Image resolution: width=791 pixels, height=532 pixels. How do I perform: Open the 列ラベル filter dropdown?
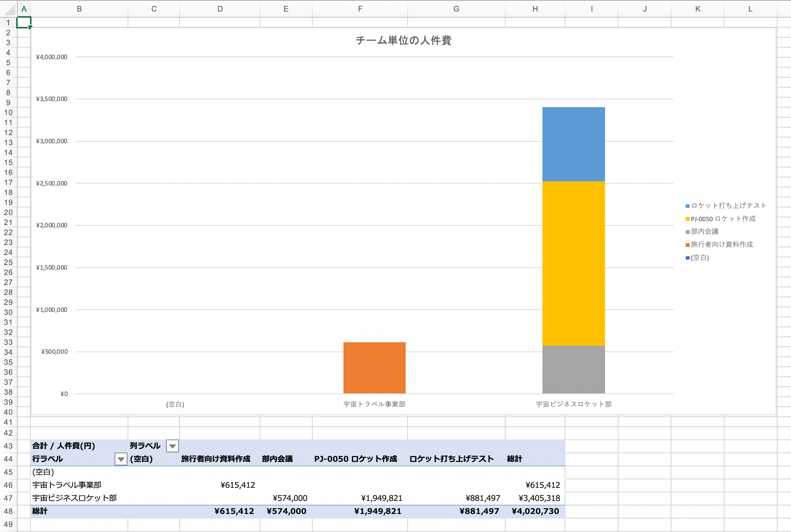click(x=172, y=446)
